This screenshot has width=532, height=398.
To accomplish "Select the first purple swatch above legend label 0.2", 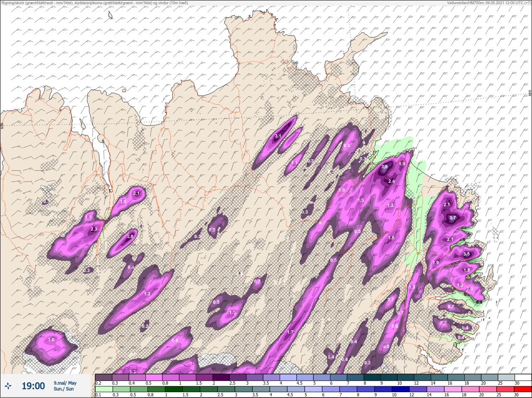I will coord(103,377).
